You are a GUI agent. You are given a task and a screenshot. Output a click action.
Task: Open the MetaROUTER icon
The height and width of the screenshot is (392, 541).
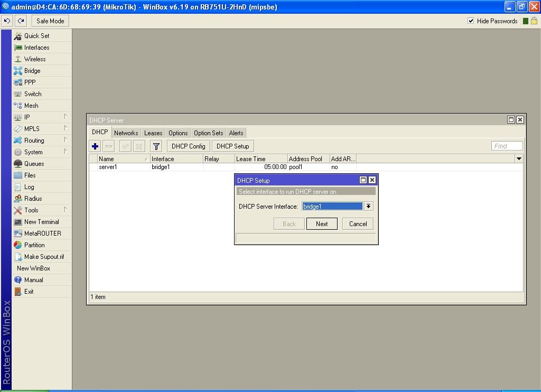(18, 234)
